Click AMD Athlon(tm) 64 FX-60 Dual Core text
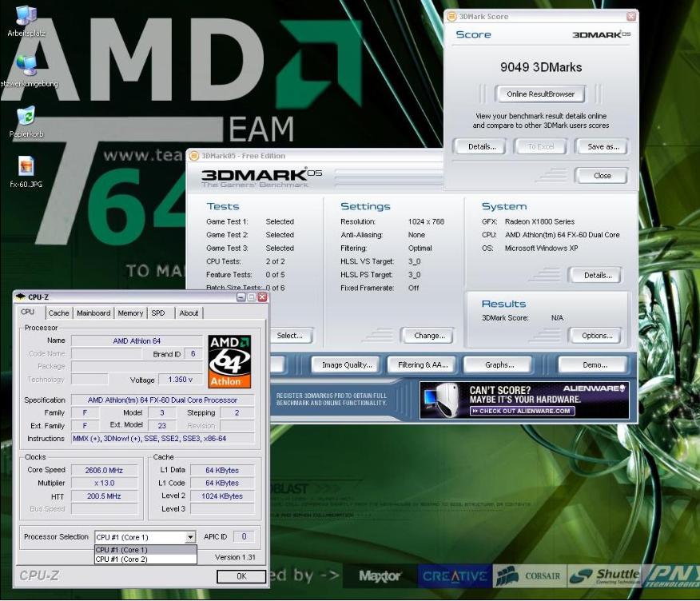The height and width of the screenshot is (601, 700). coord(562,235)
